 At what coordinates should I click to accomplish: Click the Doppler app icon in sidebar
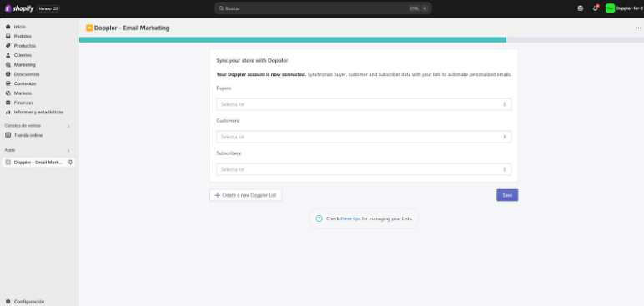[8, 163]
